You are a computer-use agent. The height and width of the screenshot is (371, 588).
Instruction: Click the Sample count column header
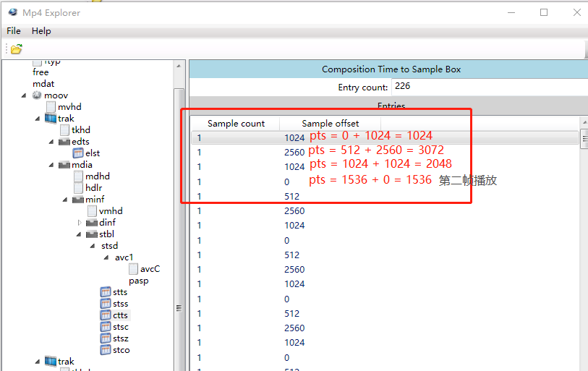click(236, 124)
